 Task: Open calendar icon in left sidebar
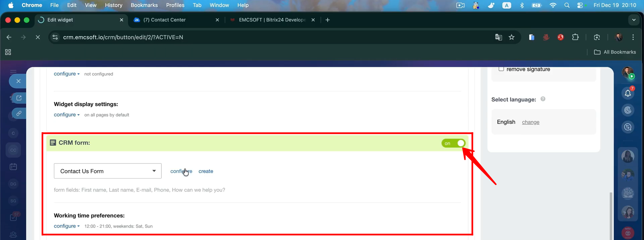[x=13, y=166]
